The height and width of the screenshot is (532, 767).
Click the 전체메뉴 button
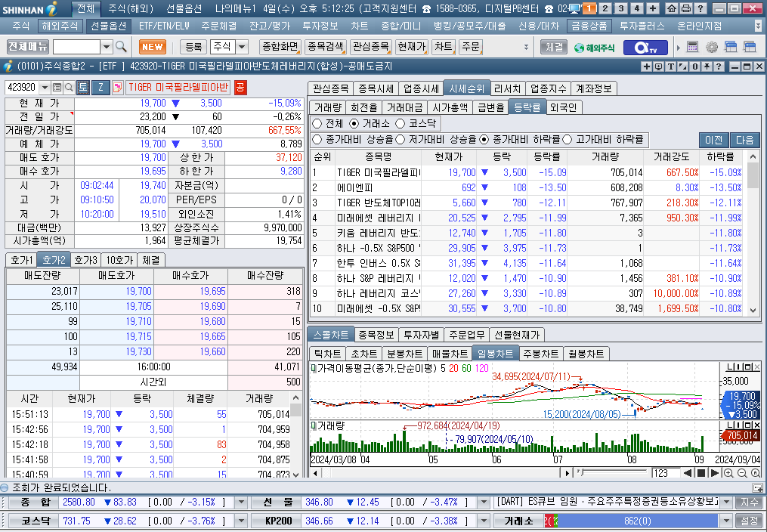(x=28, y=46)
